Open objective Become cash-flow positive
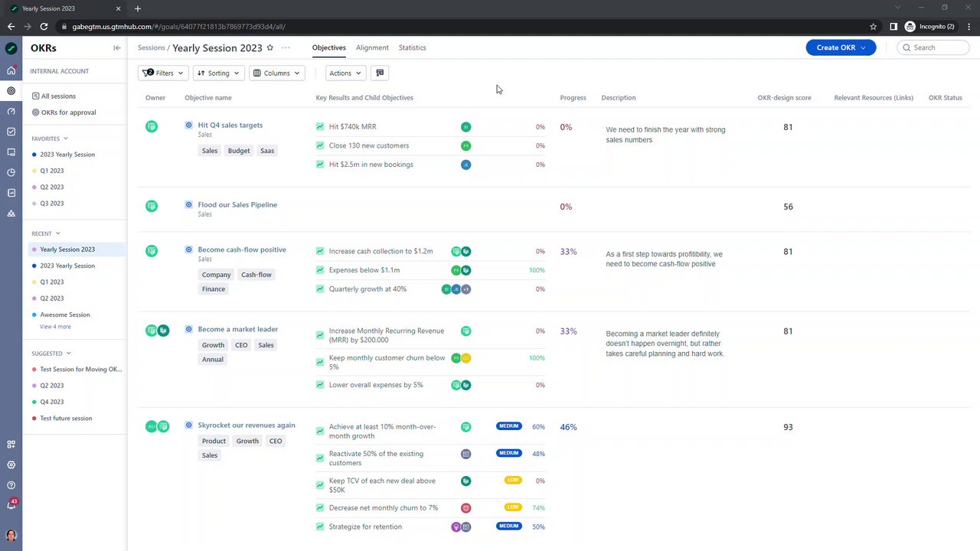980x551 pixels. pos(242,249)
